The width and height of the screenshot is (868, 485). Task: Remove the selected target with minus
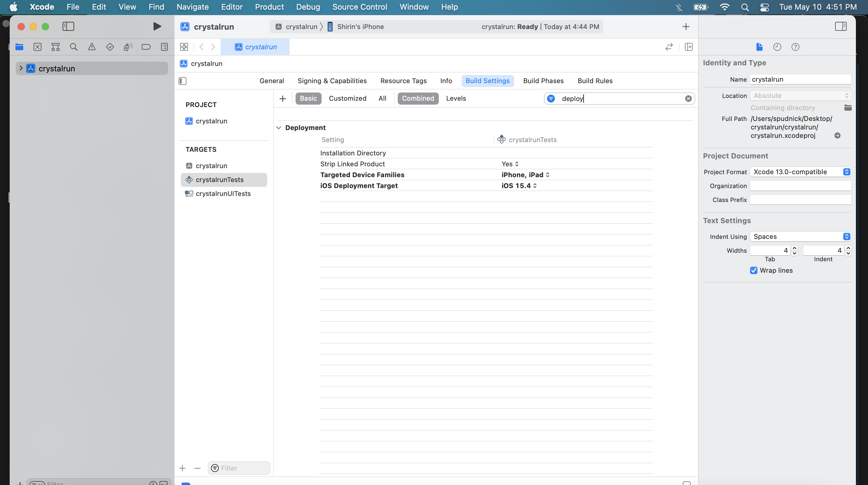tap(197, 468)
